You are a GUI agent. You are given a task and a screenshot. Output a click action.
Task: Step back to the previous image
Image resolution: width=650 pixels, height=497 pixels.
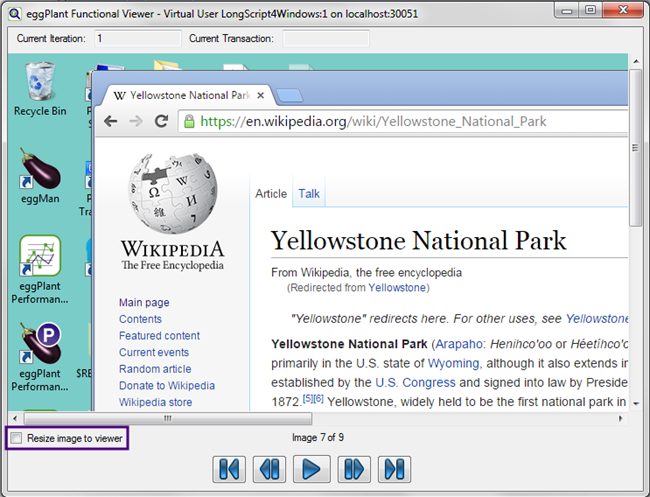270,469
